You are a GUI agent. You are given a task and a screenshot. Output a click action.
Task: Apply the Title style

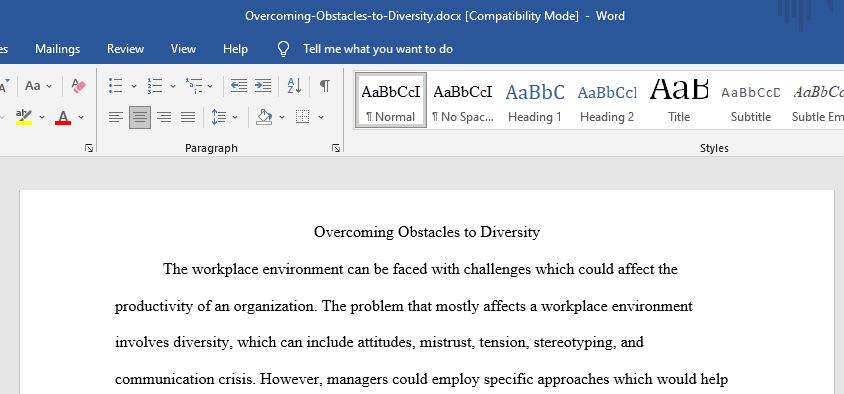(x=679, y=101)
